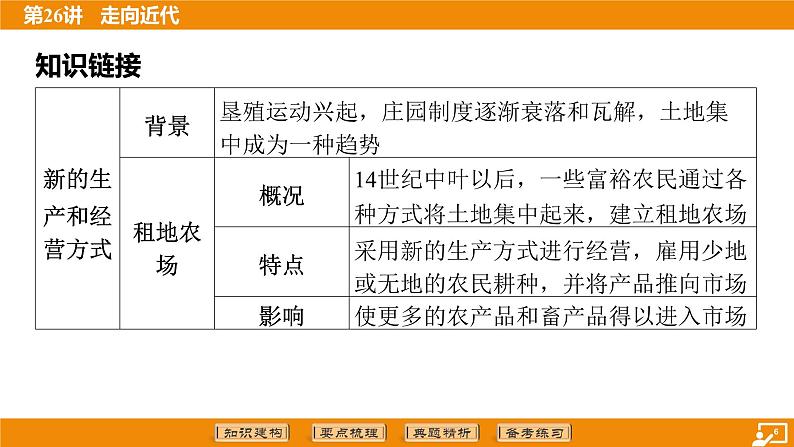
Task: Select the 知识链接 heading
Action: tap(88, 65)
